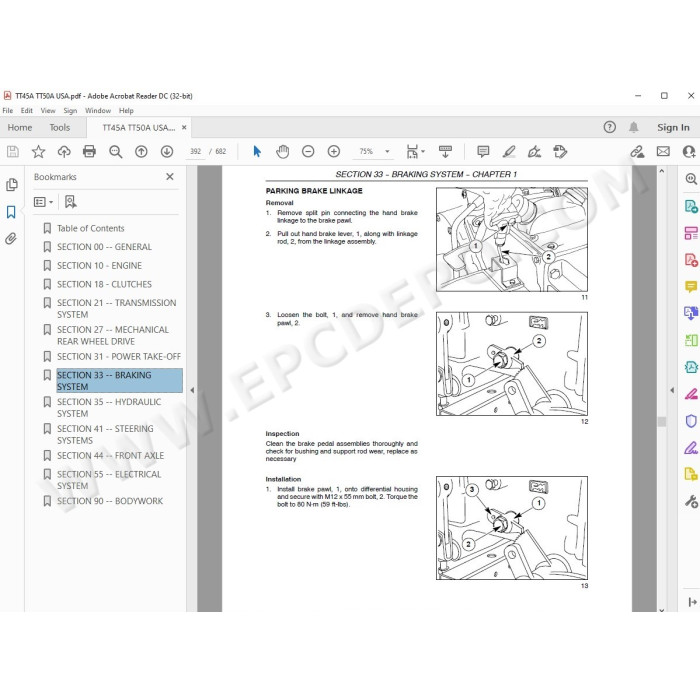Click the Sign In link

click(673, 127)
